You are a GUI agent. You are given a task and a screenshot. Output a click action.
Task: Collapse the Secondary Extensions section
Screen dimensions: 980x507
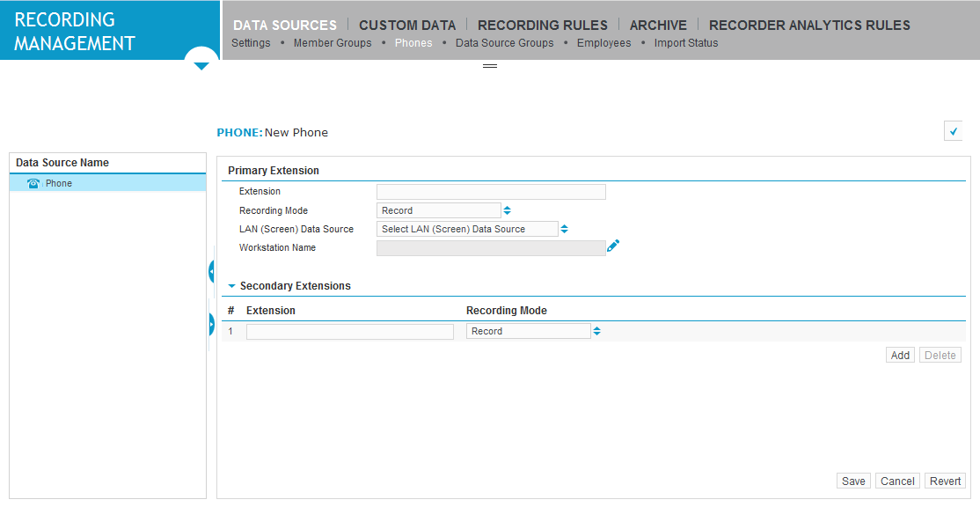[232, 286]
